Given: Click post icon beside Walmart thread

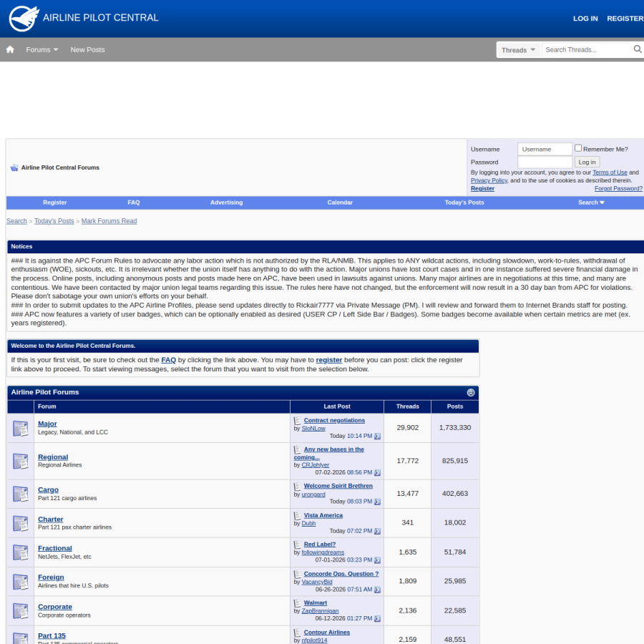Looking at the screenshot, I should click(x=298, y=603).
